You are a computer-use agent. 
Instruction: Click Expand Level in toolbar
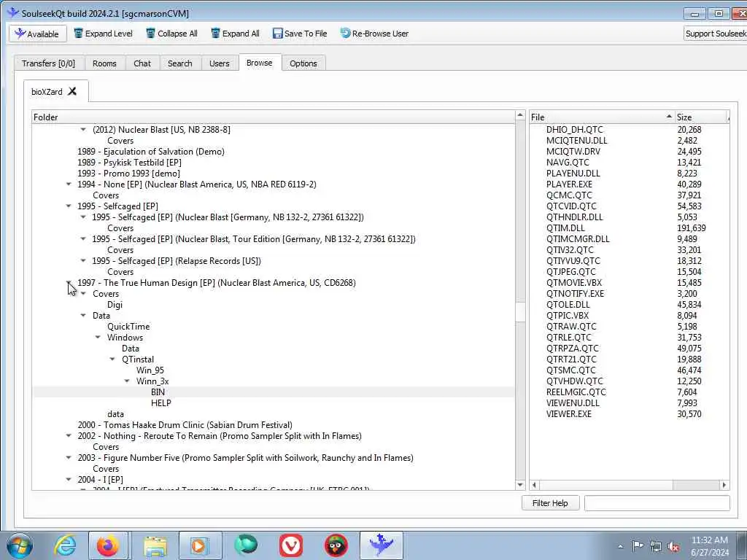(x=103, y=34)
